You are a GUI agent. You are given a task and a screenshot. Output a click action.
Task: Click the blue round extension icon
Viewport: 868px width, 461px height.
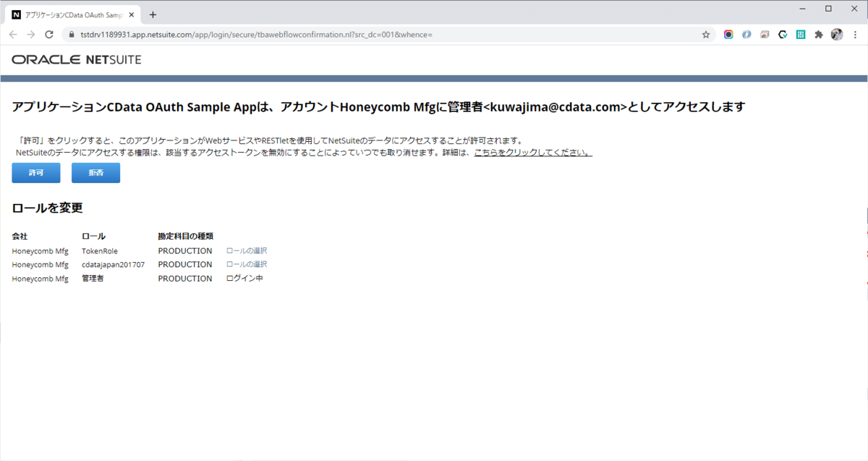pos(746,34)
